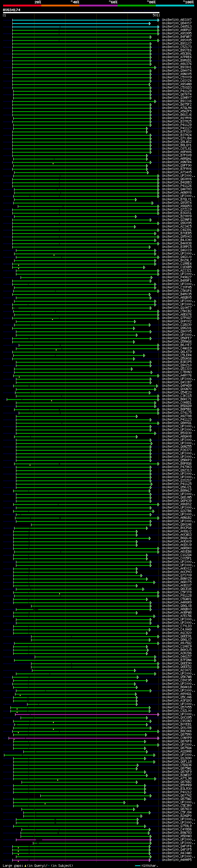
Task: Open hit UniRef100_P49627
Action: [x=176, y=277]
